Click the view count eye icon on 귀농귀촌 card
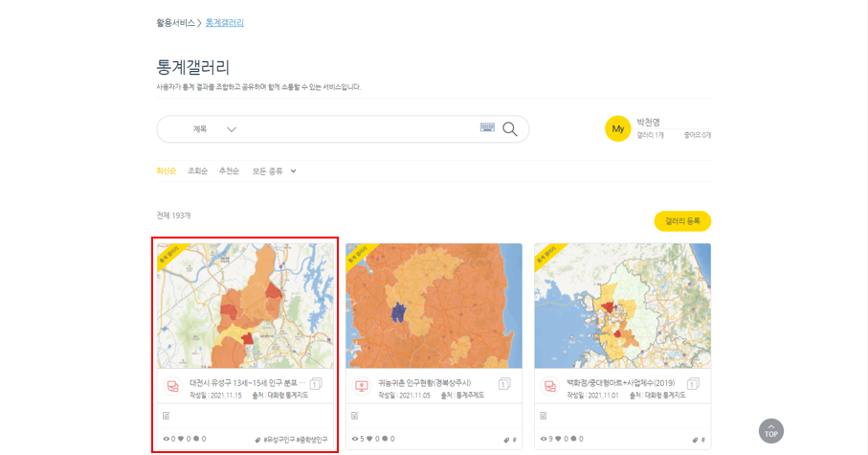This screenshot has width=868, height=455. point(355,439)
